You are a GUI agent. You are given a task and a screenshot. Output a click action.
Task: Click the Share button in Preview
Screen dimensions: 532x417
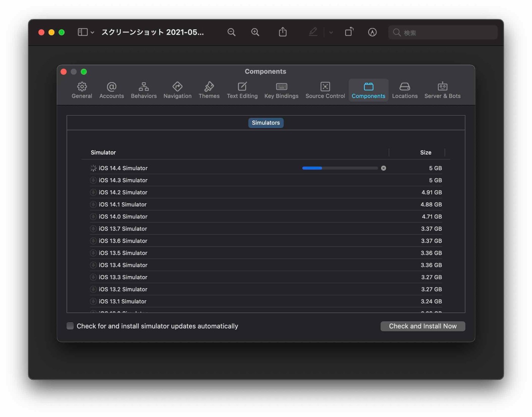point(283,32)
